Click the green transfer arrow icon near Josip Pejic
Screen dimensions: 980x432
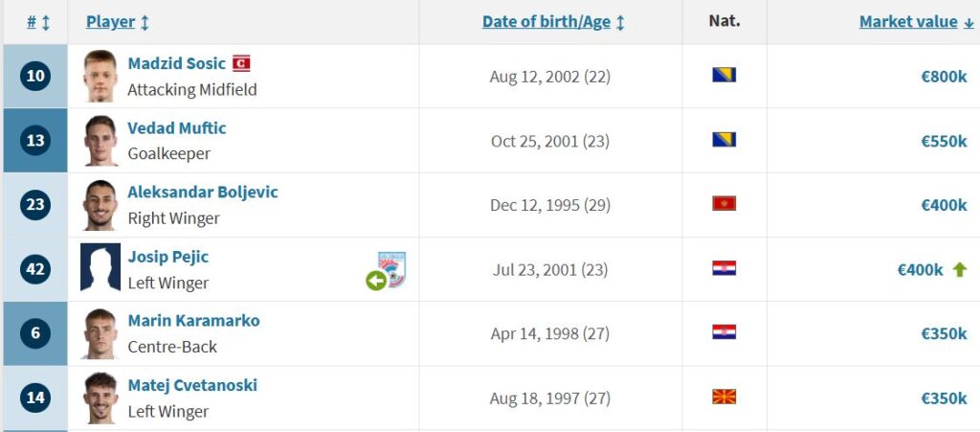tap(375, 281)
